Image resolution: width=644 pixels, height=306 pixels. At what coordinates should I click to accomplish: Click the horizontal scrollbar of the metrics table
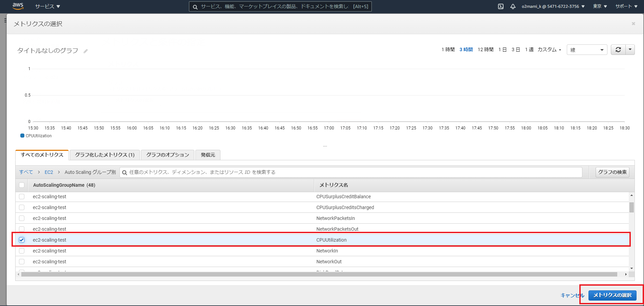[319, 274]
